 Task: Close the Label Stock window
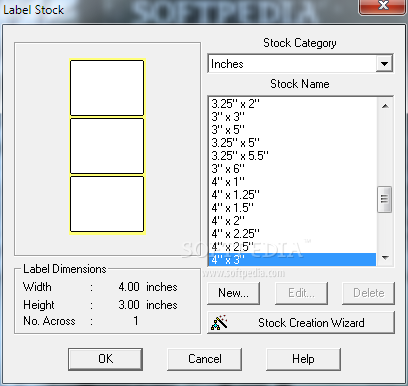pos(383,6)
